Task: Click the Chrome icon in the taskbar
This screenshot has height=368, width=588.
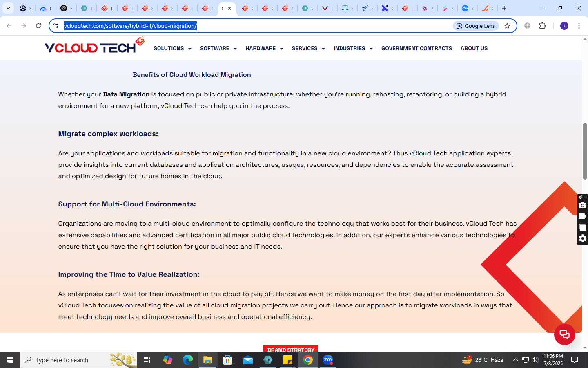Action: (x=308, y=360)
